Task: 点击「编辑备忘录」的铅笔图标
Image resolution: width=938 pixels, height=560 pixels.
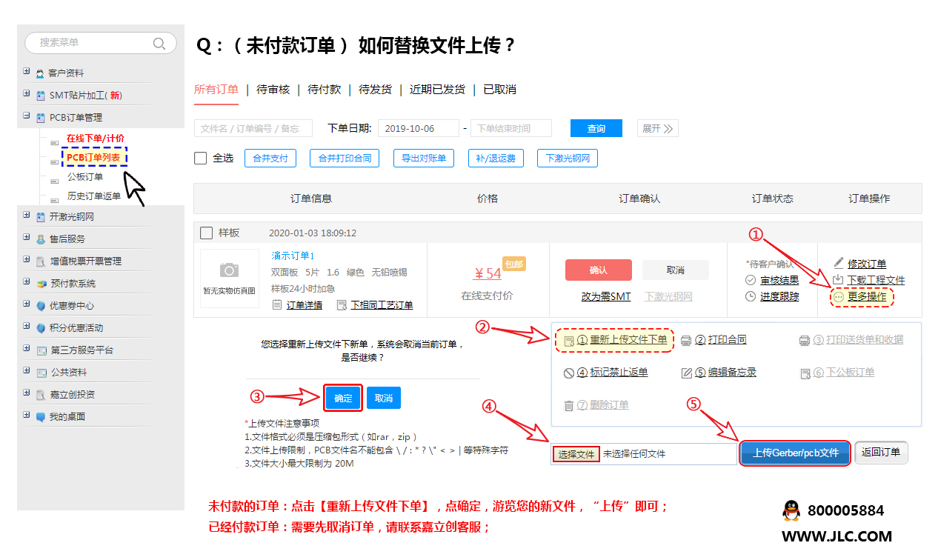Action: coord(688,372)
